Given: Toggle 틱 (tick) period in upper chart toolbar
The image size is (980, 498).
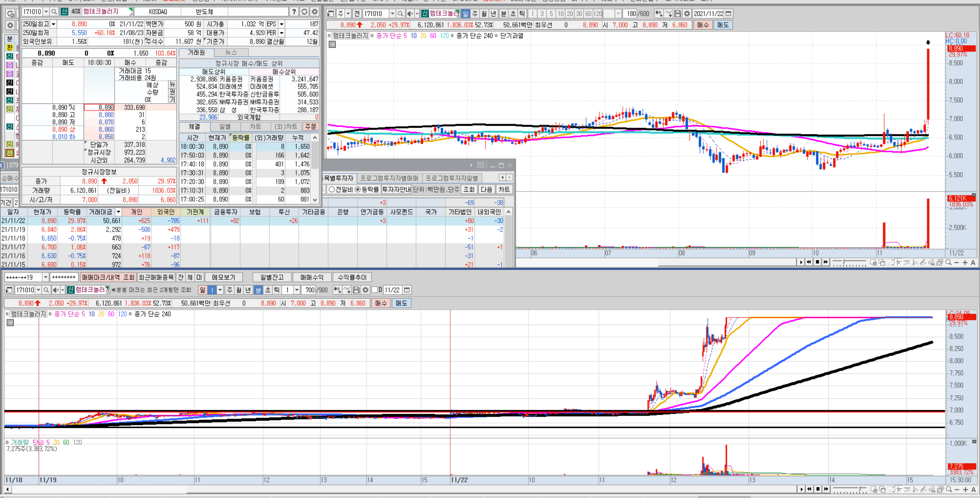Looking at the screenshot, I should [522, 14].
